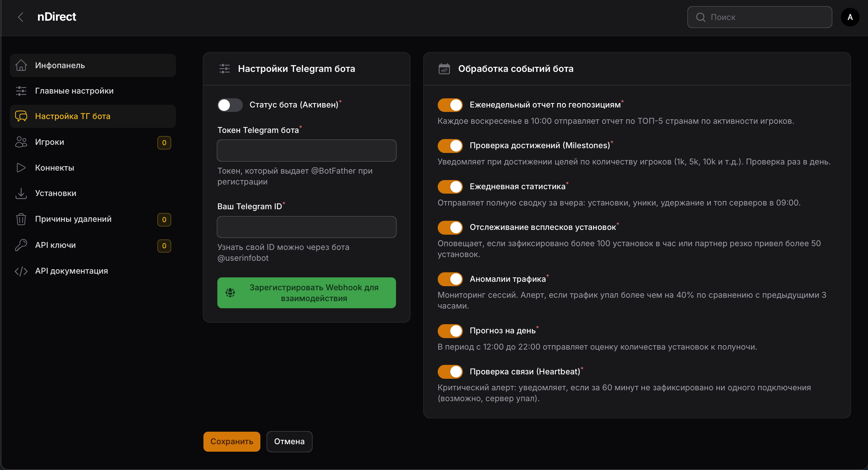Image resolution: width=868 pixels, height=470 pixels.
Task: Click the users icon for Игроки
Action: (21, 142)
